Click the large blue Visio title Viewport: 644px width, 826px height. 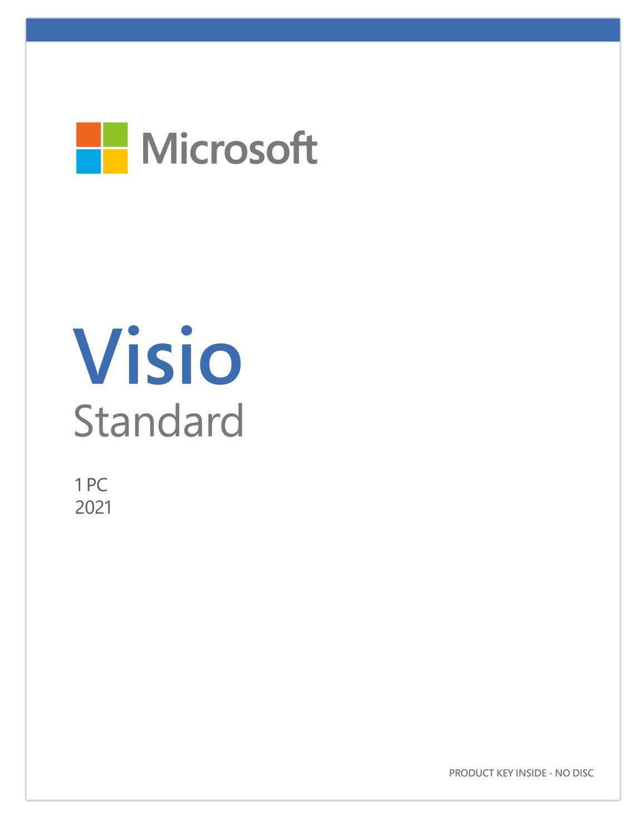[x=158, y=356]
